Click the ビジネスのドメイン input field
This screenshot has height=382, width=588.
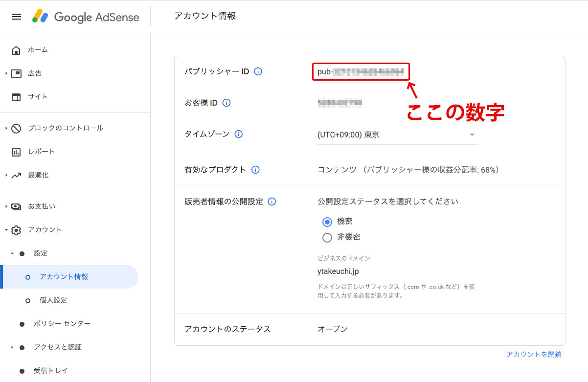tap(397, 271)
